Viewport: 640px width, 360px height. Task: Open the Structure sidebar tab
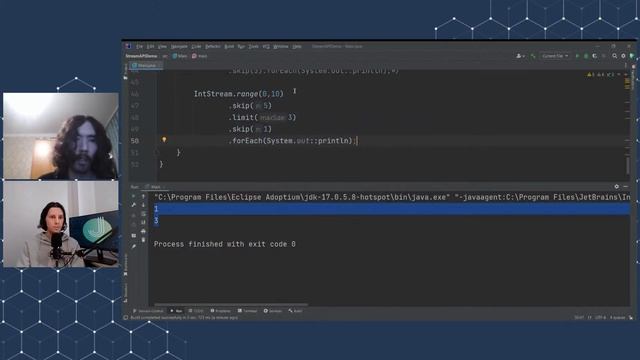125,292
